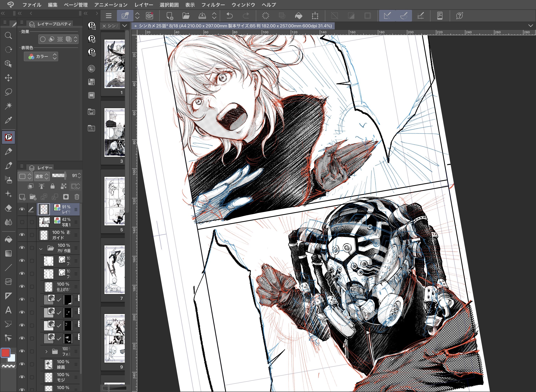The image size is (536, 392).
Task: Open the 編集 menu
Action: pyautogui.click(x=53, y=5)
